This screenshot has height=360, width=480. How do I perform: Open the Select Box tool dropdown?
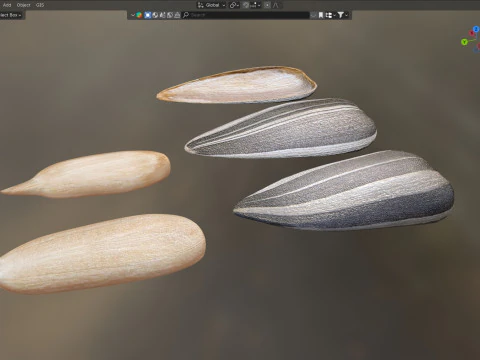pos(11,15)
